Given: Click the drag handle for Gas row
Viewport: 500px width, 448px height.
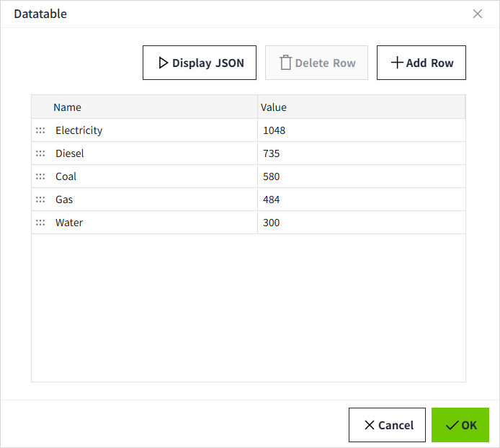Looking at the screenshot, I should [40, 200].
